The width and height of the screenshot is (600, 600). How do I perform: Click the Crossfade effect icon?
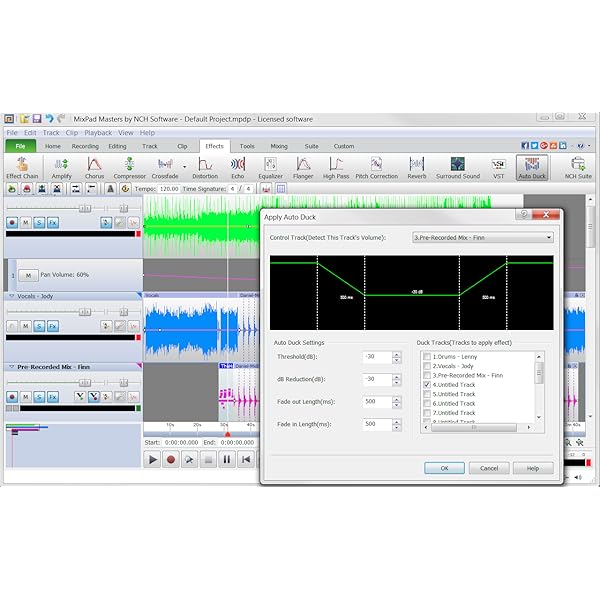point(165,168)
